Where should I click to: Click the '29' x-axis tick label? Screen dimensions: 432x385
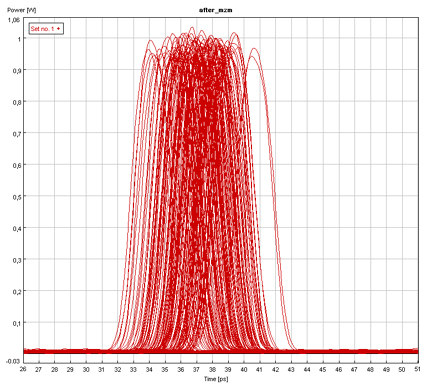tap(70, 370)
